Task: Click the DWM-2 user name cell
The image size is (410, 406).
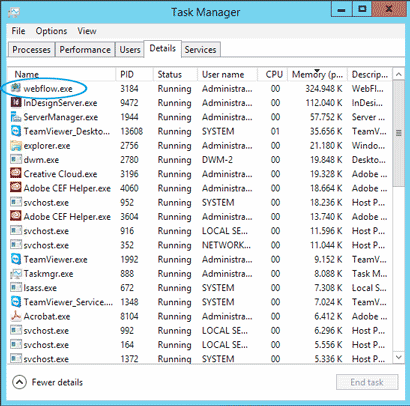Action: pyautogui.click(x=217, y=160)
